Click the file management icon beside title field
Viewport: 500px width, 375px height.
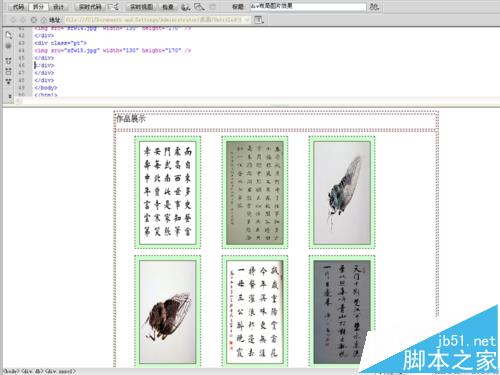[374, 6]
